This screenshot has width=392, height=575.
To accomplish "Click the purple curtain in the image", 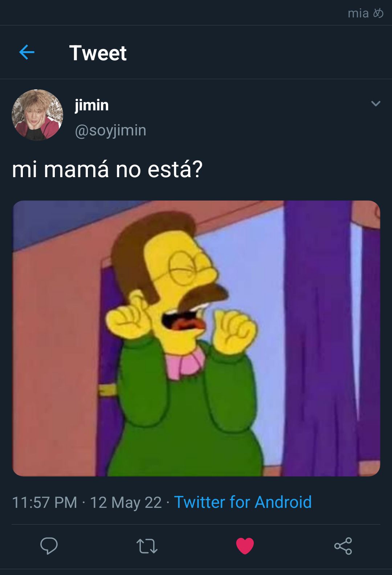I will tap(319, 338).
